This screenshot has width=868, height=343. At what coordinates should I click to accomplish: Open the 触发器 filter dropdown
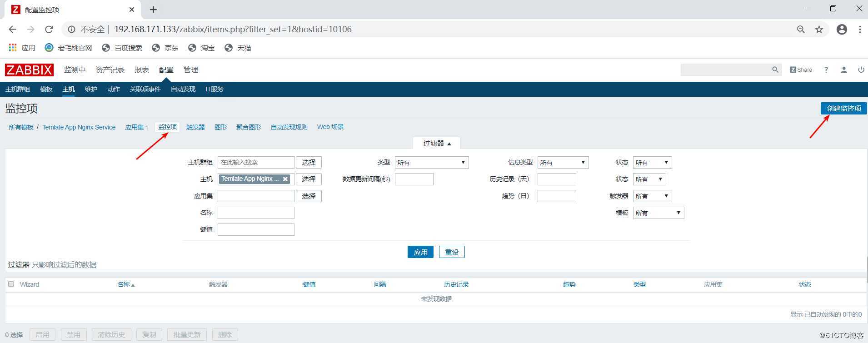click(x=652, y=196)
